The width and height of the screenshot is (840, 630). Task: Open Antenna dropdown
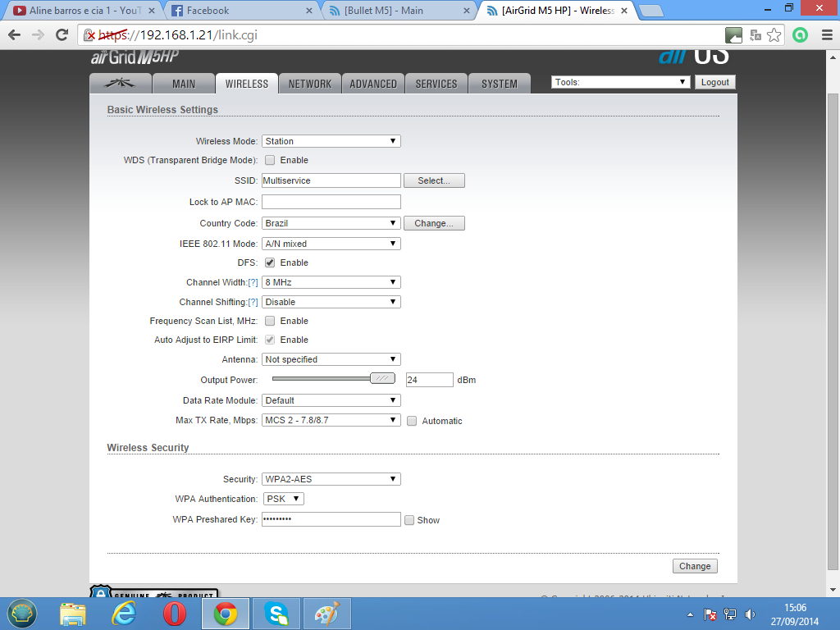[x=331, y=359]
